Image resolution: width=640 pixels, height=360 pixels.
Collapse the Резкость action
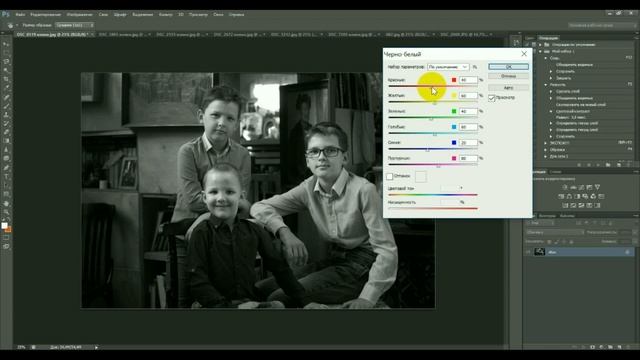point(546,84)
